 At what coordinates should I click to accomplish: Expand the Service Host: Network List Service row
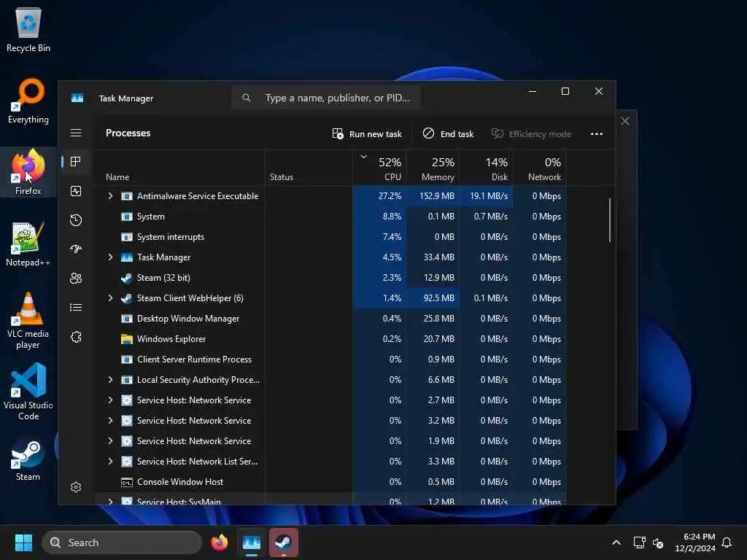coord(110,462)
